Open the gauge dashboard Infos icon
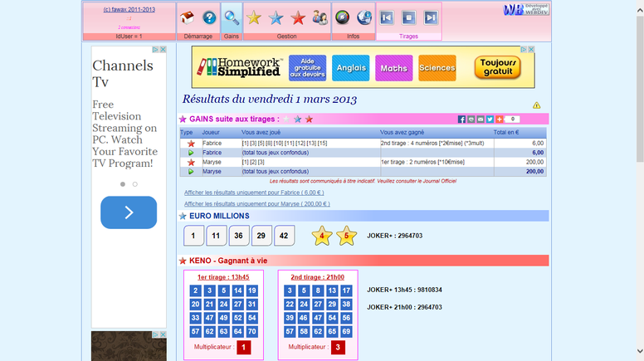 click(x=342, y=17)
